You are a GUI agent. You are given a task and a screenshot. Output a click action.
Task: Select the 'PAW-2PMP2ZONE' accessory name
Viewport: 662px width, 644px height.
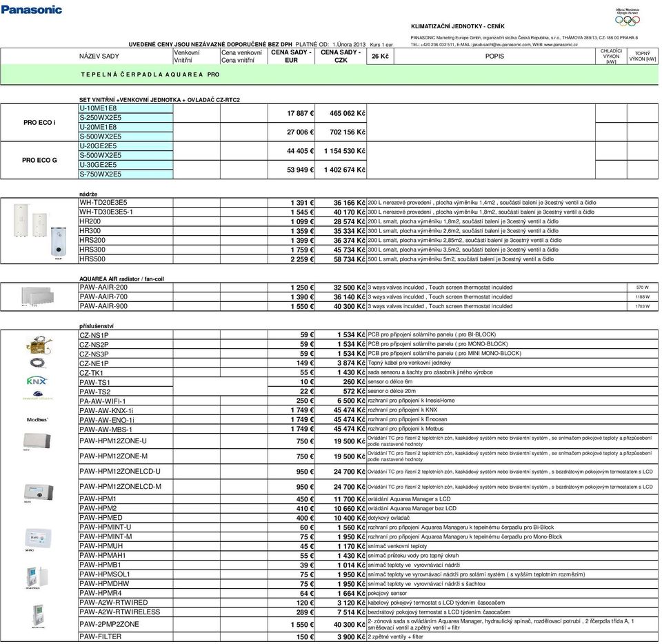tap(109, 624)
